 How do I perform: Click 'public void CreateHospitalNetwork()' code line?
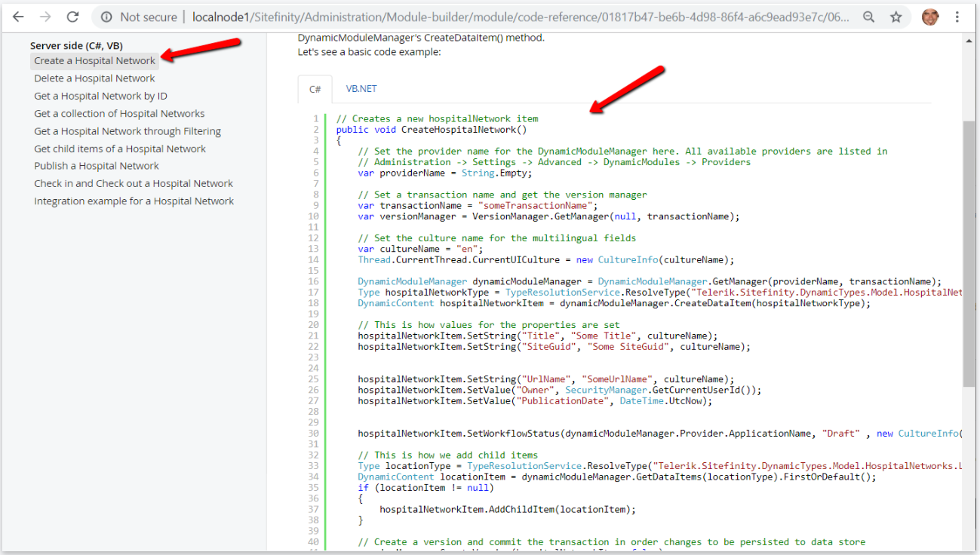pos(432,129)
